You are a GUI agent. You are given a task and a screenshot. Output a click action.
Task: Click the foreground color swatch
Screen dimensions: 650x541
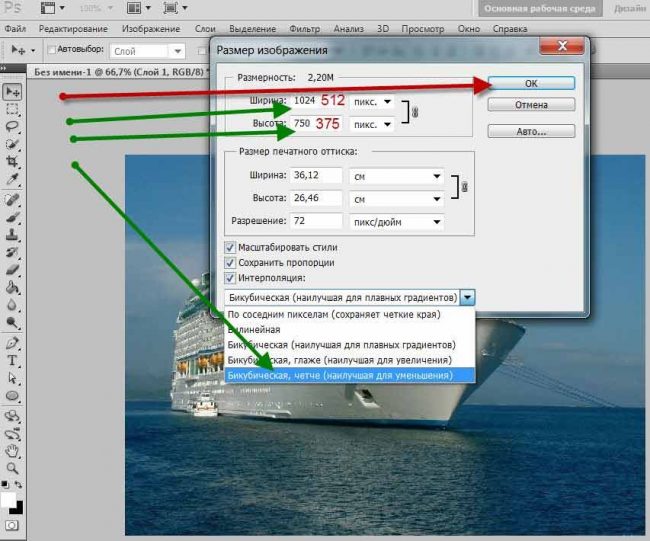click(9, 497)
